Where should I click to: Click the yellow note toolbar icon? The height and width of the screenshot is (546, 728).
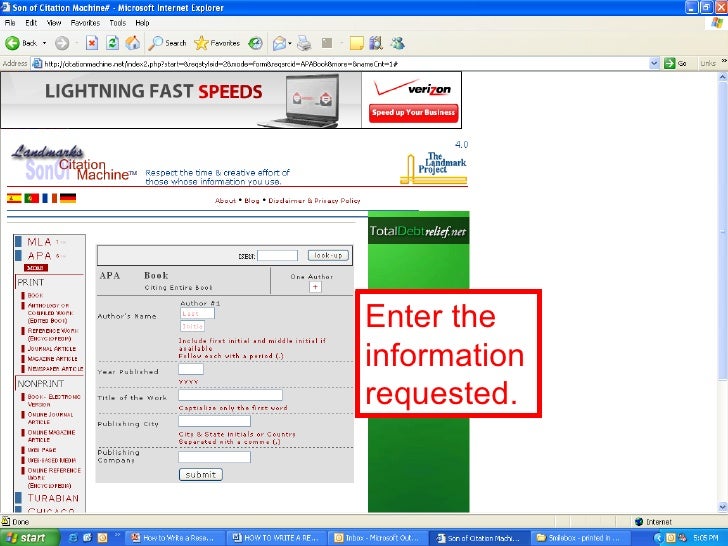pos(356,43)
